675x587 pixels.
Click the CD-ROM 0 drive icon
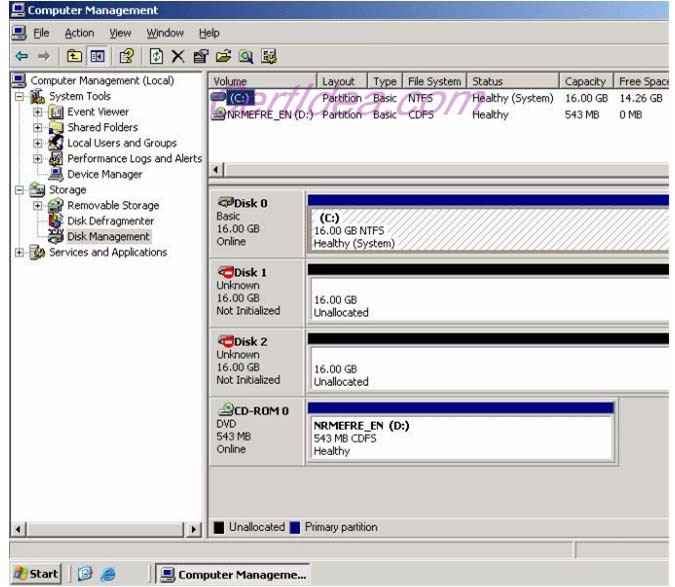226,409
